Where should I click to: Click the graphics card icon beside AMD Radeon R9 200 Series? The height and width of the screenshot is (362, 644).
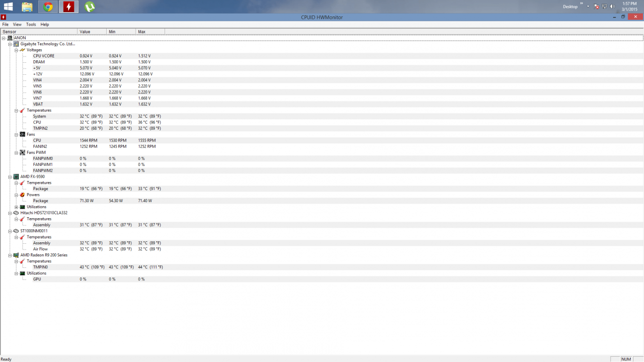pos(16,255)
